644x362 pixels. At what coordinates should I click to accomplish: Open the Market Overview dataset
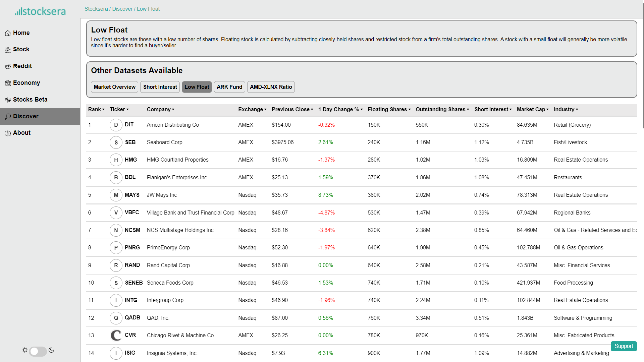coord(114,87)
